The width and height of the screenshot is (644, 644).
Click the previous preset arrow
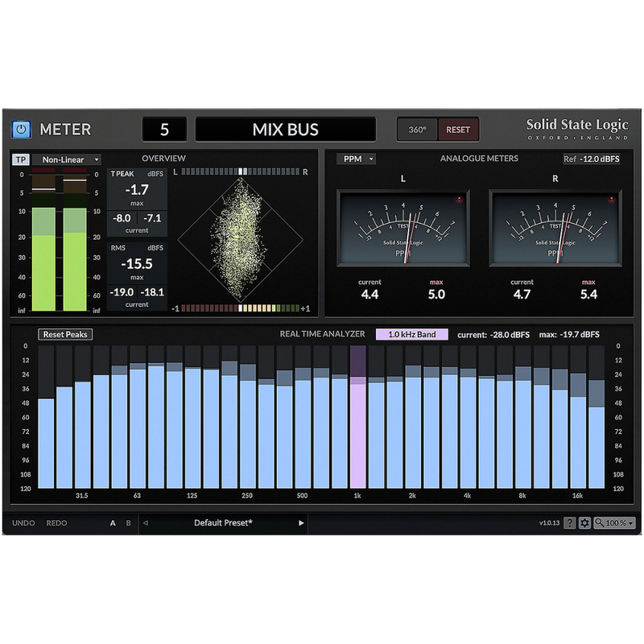(x=146, y=523)
